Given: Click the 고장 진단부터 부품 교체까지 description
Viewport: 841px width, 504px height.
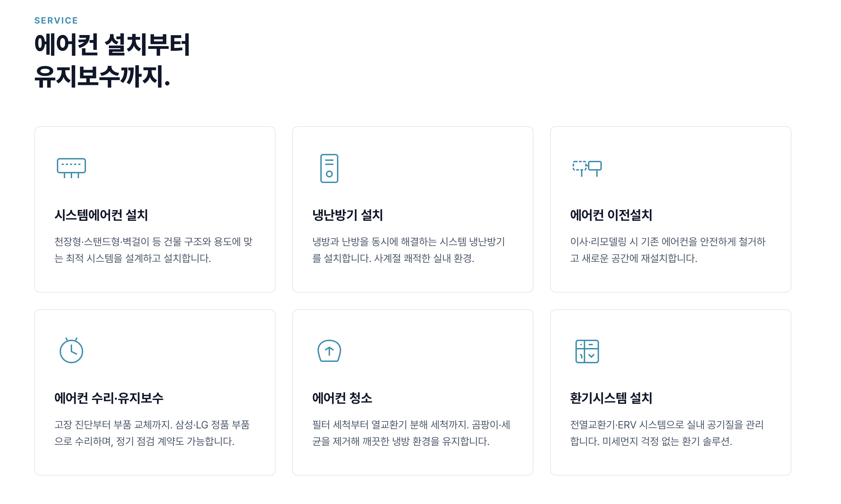Looking at the screenshot, I should click(x=152, y=433).
